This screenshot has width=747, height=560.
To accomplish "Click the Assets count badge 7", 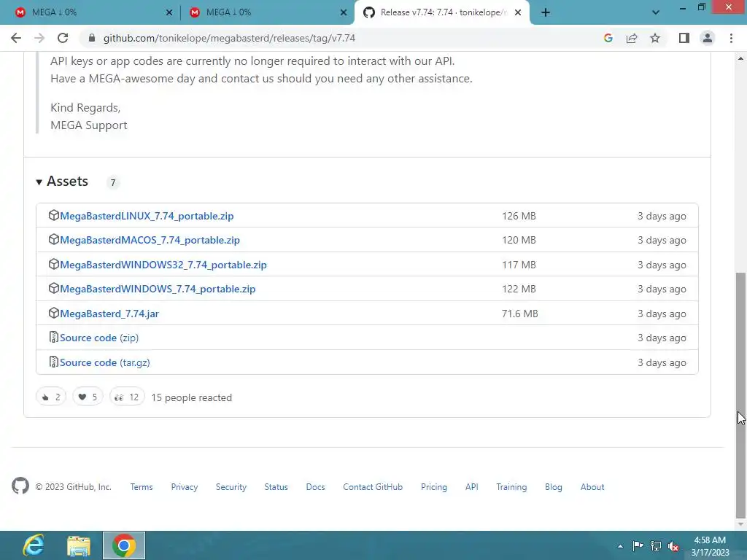I will (x=113, y=182).
